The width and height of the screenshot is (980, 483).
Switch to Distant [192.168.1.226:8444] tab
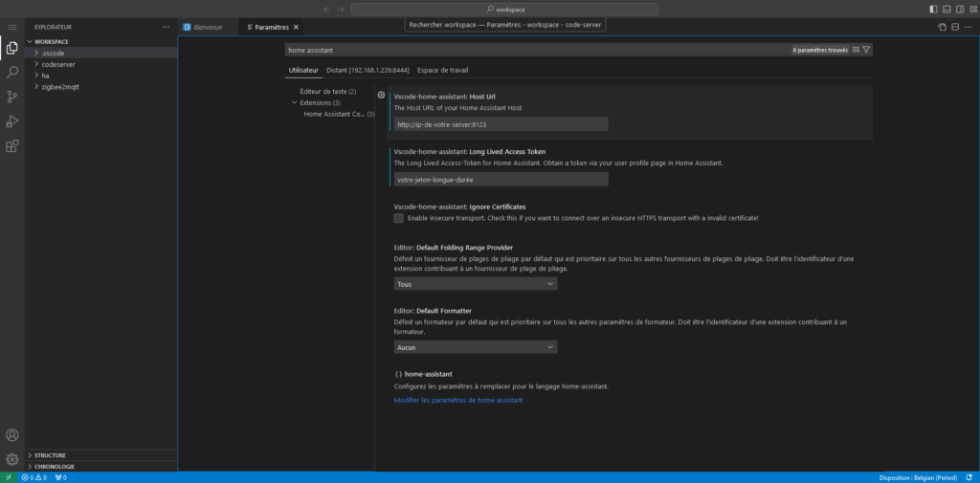pyautogui.click(x=367, y=71)
